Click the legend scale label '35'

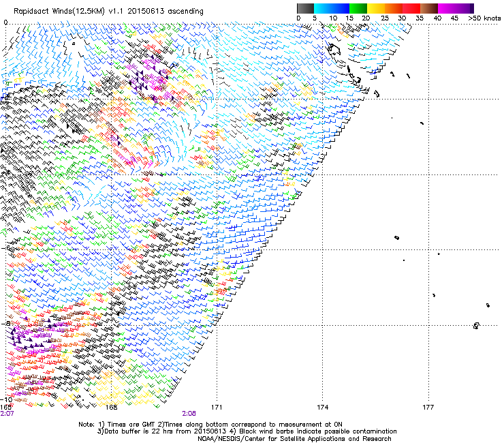[420, 18]
